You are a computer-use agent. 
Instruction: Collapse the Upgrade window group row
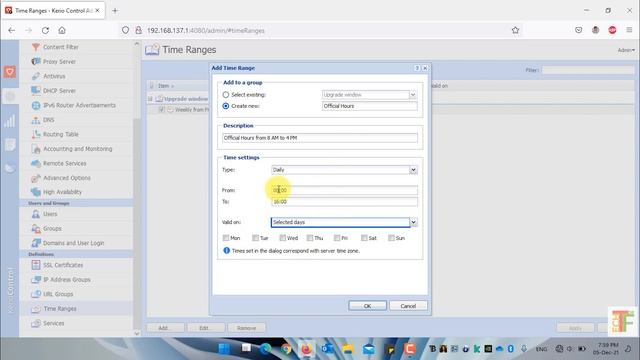(x=150, y=99)
